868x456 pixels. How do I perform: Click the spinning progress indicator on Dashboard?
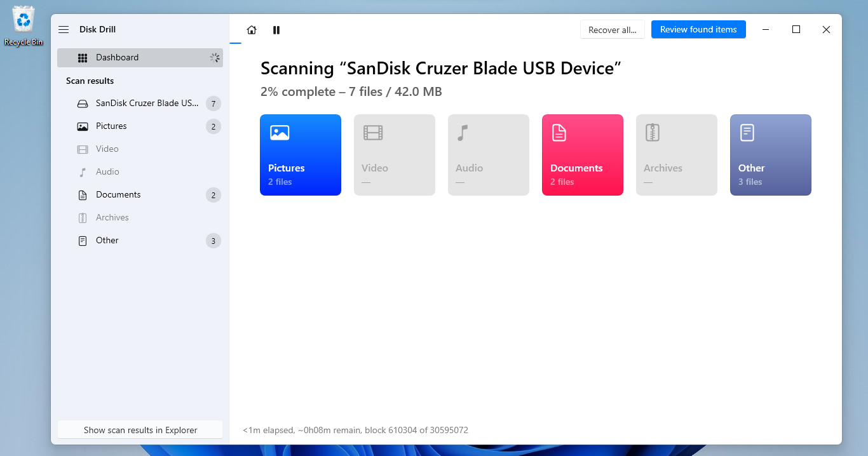215,58
